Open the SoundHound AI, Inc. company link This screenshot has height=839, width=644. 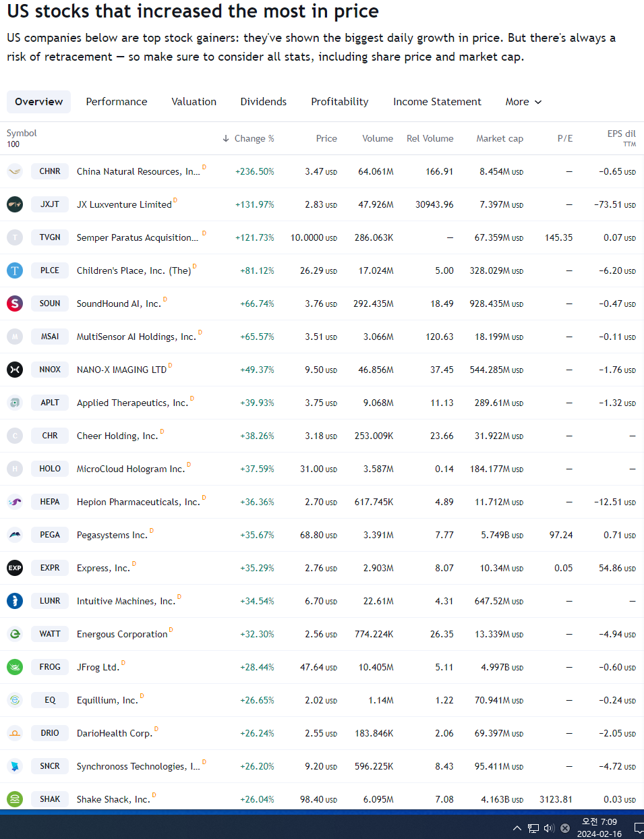click(119, 303)
